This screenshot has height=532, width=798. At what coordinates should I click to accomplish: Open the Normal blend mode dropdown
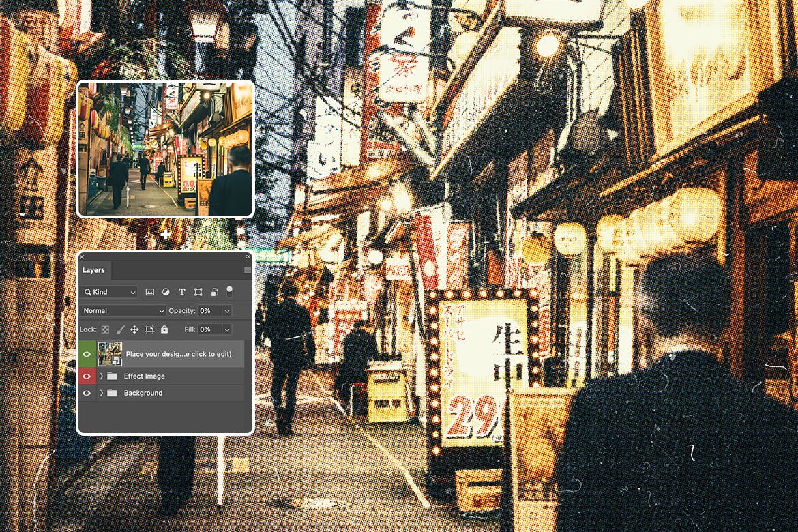click(123, 310)
